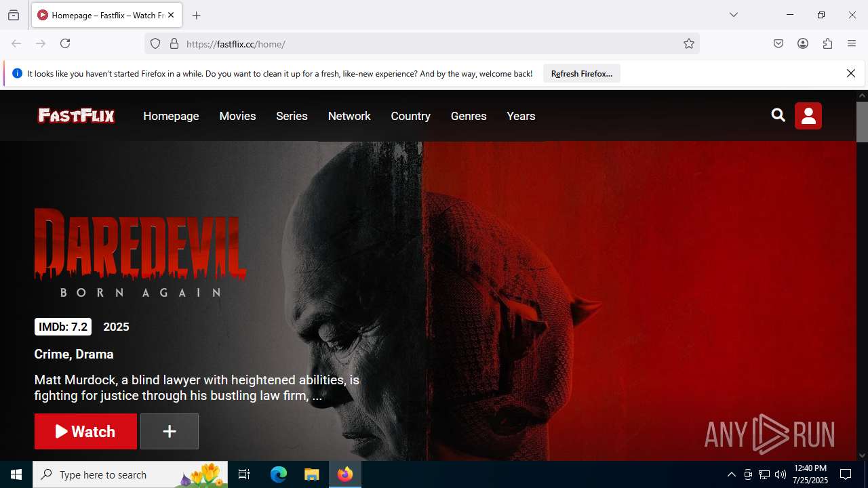
Task: Click the Refresh Firefox button
Action: tap(582, 73)
